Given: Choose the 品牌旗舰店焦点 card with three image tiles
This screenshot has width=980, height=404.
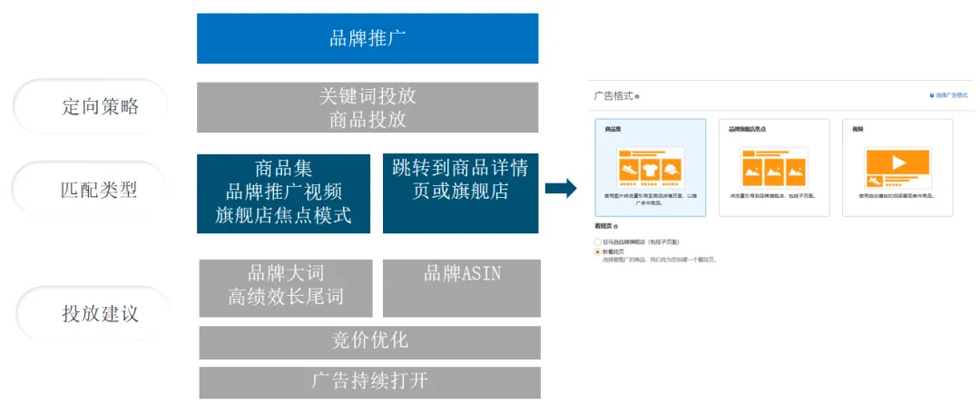Looking at the screenshot, I should point(774,168).
